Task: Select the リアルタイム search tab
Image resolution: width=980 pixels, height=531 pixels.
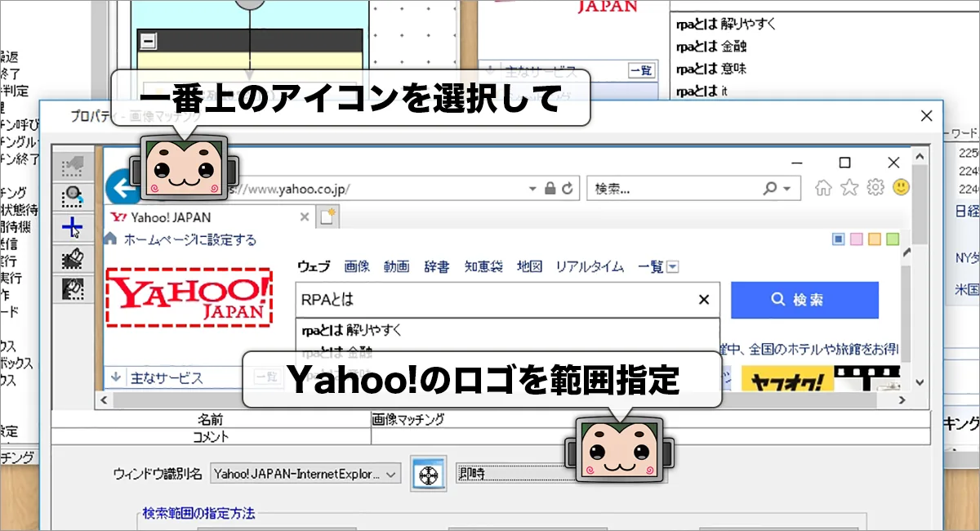Action: pos(590,266)
